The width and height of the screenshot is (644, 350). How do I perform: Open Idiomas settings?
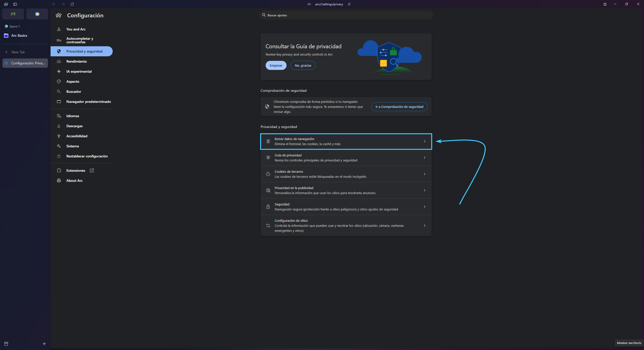pos(82,116)
